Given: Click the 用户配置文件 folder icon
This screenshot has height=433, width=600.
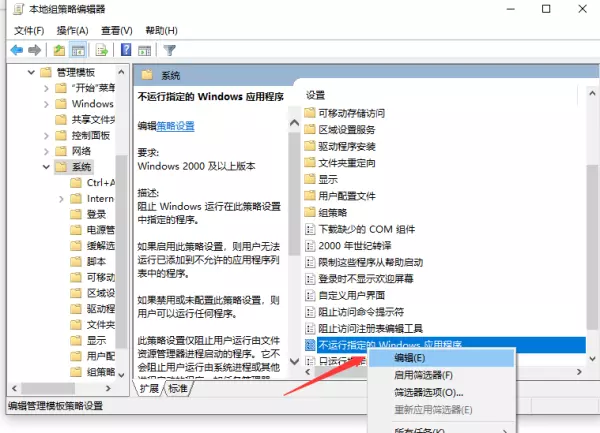Looking at the screenshot, I should [x=310, y=196].
